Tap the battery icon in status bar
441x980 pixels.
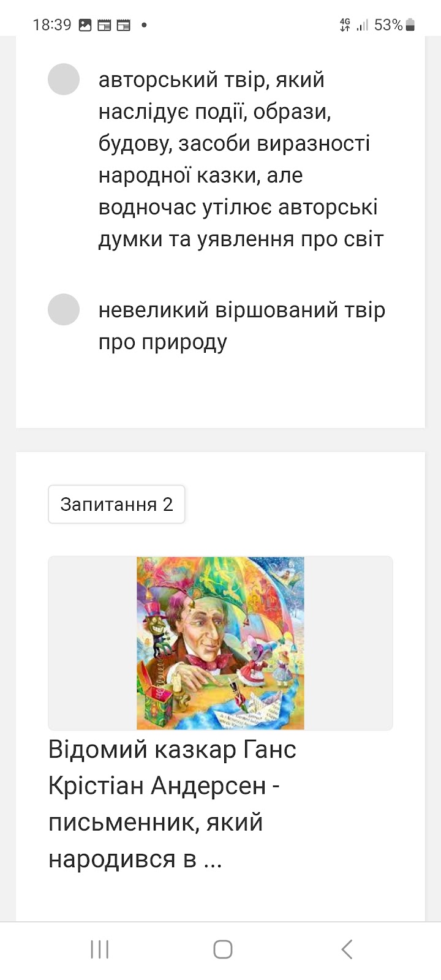click(410, 25)
